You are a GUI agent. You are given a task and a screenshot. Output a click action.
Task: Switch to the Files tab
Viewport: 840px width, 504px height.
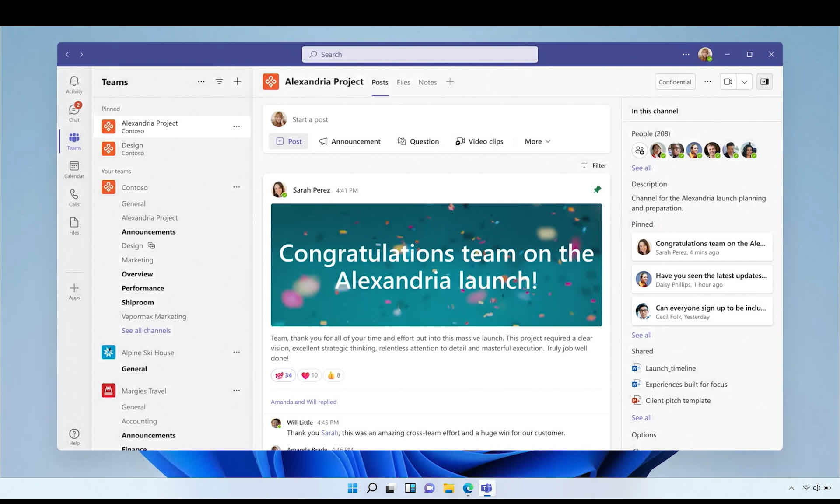coord(403,82)
